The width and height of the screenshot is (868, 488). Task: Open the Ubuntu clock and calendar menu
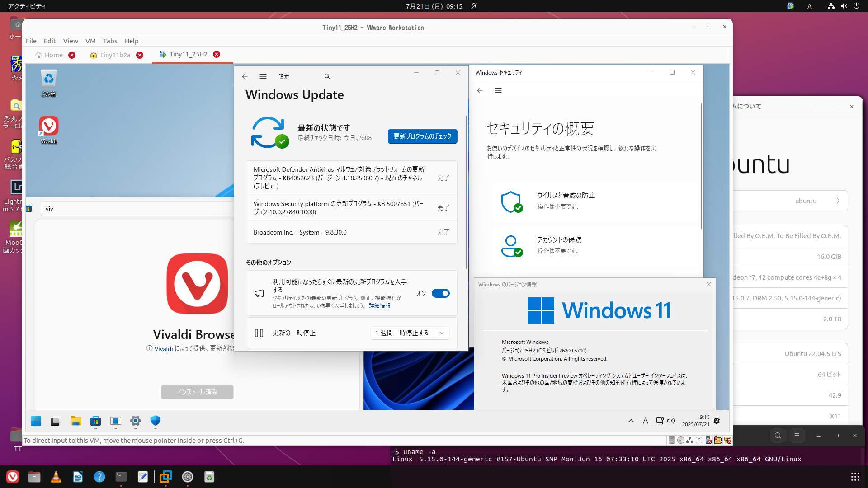434,6
